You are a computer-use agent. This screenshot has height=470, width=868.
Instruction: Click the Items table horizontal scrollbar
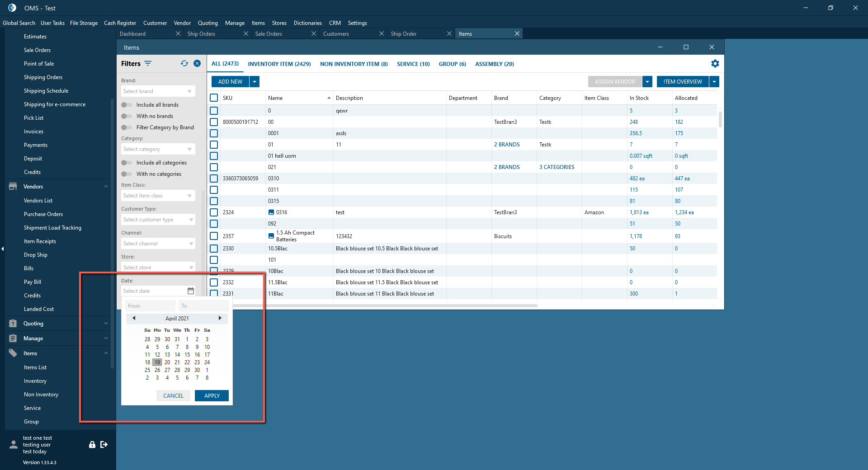(386, 306)
